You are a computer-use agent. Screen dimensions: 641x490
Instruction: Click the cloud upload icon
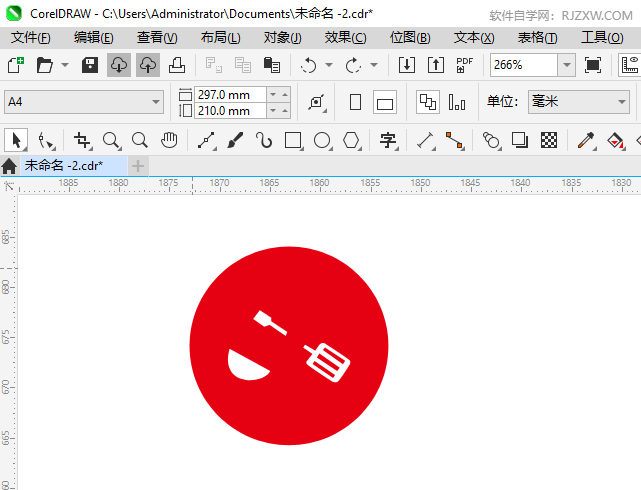pos(148,65)
